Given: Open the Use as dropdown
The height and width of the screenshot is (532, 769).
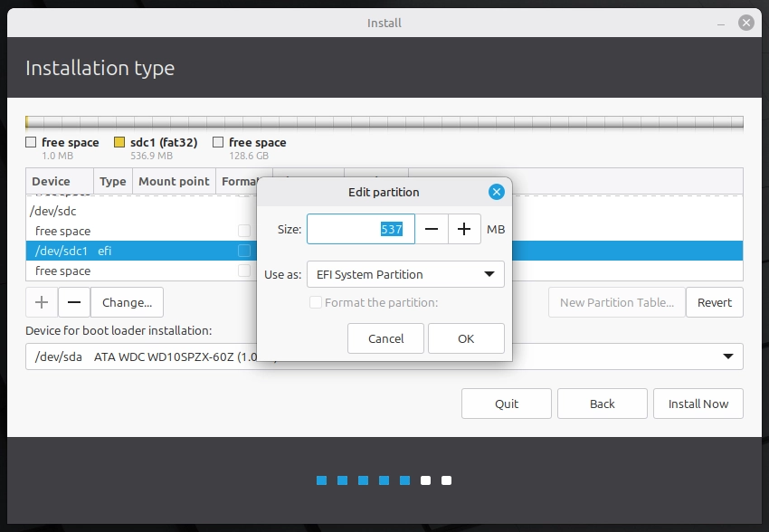Looking at the screenshot, I should 405,274.
